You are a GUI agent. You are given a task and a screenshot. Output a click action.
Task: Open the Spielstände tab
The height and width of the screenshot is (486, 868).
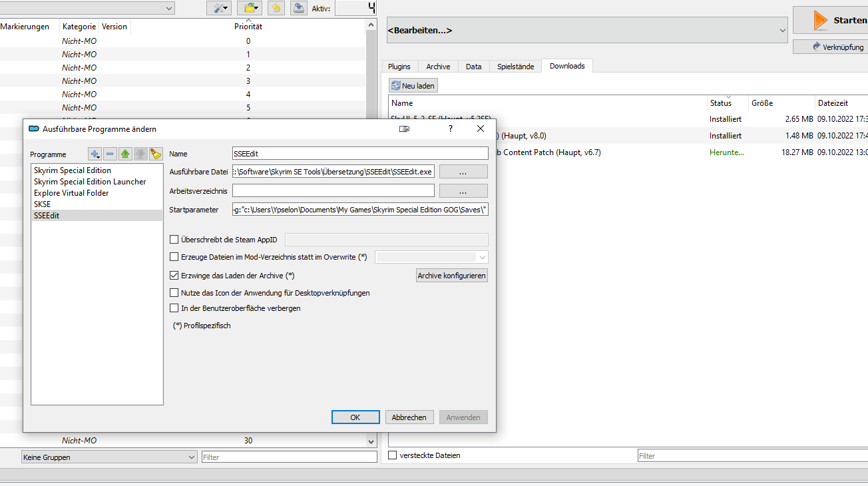point(515,67)
